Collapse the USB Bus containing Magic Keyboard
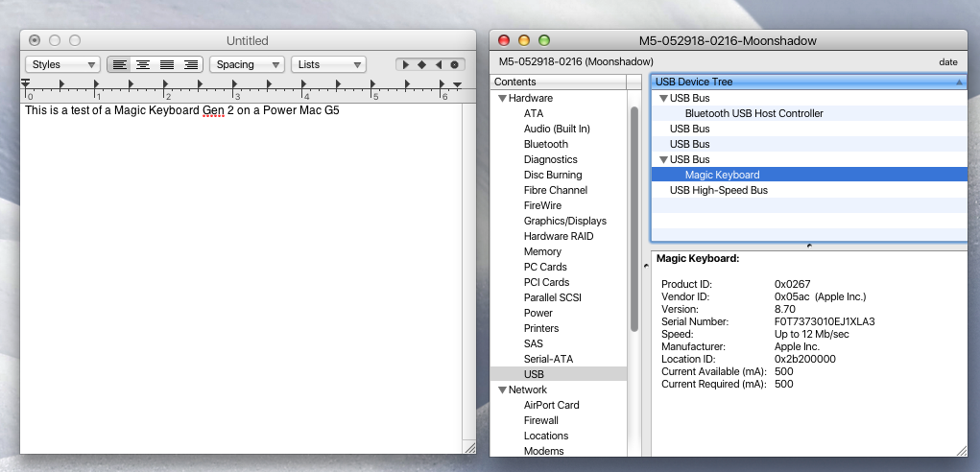Image resolution: width=980 pixels, height=472 pixels. click(x=663, y=159)
